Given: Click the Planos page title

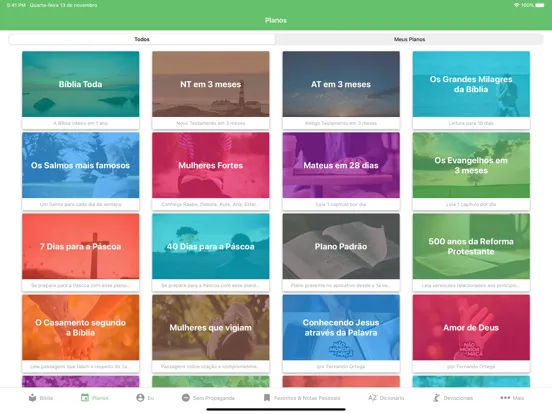Looking at the screenshot, I should [276, 20].
